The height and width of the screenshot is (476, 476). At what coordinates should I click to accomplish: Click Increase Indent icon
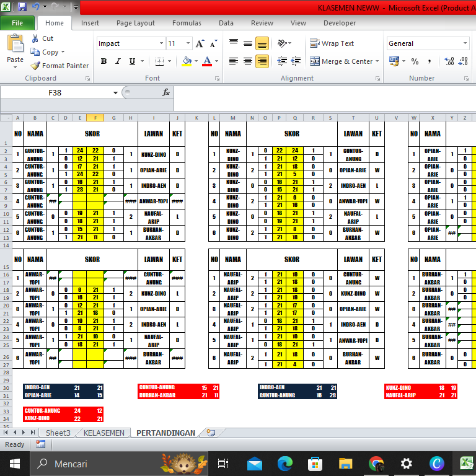pos(296,61)
